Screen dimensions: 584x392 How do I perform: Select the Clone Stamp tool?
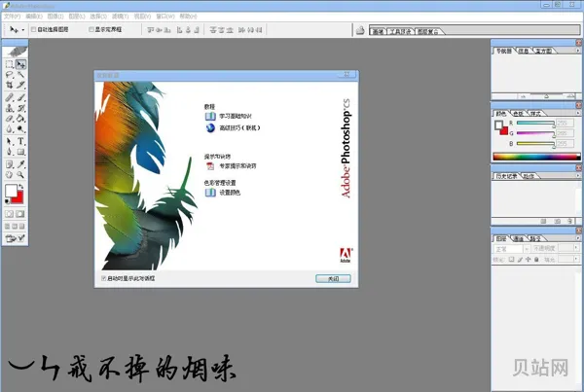point(10,108)
